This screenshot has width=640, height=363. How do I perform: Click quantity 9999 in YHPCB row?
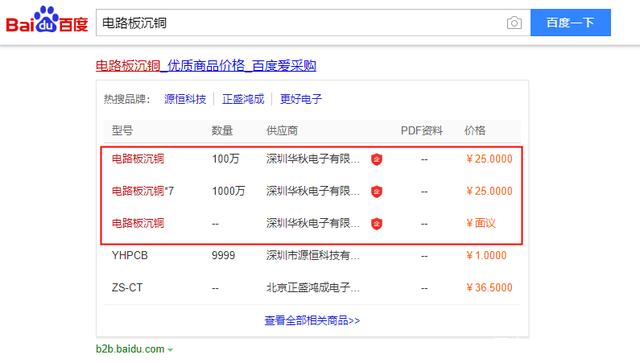click(x=223, y=256)
